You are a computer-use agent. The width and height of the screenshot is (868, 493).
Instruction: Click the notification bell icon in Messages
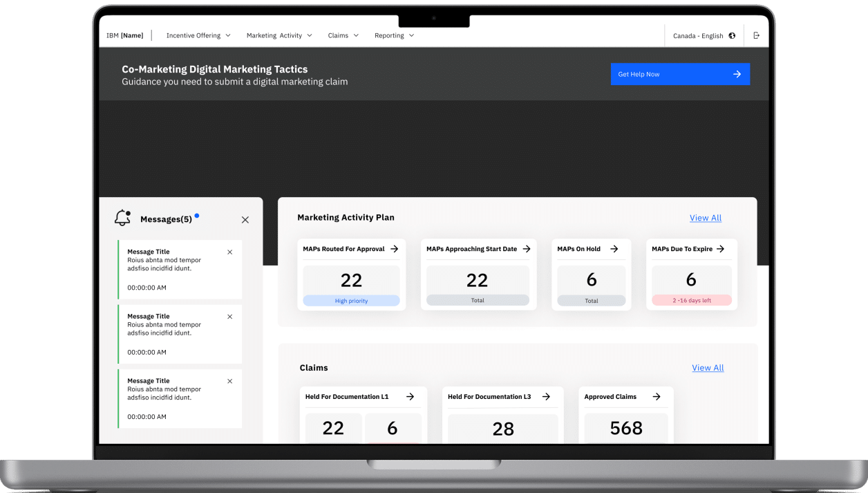point(122,218)
